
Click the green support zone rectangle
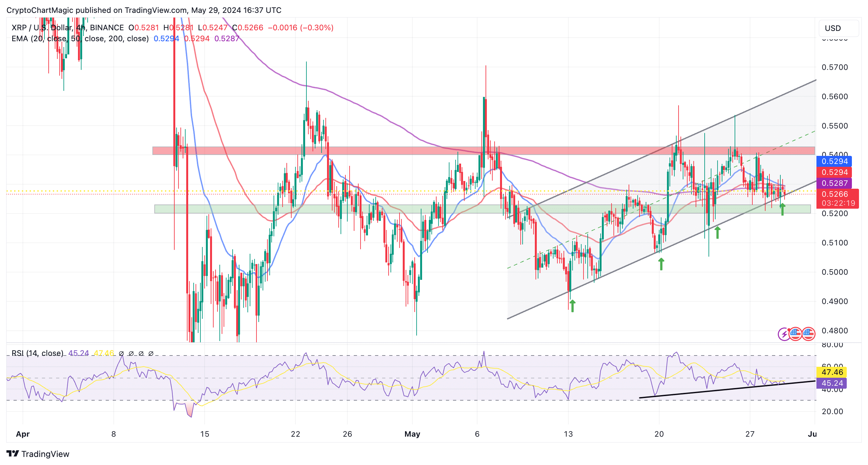483,209
